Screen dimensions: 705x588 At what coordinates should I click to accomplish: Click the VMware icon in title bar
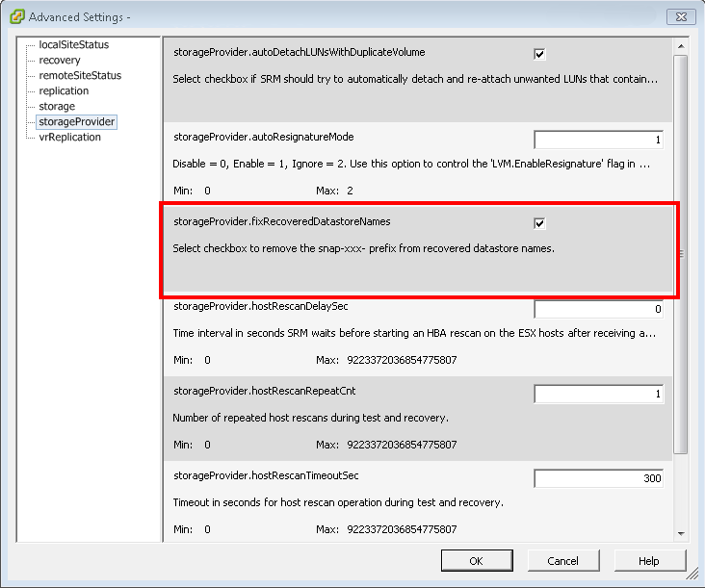coord(16,16)
